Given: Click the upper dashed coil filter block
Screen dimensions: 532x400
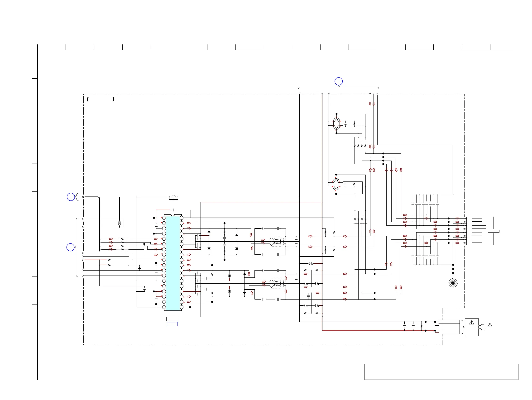Looking at the screenshot, I should coord(277,241).
